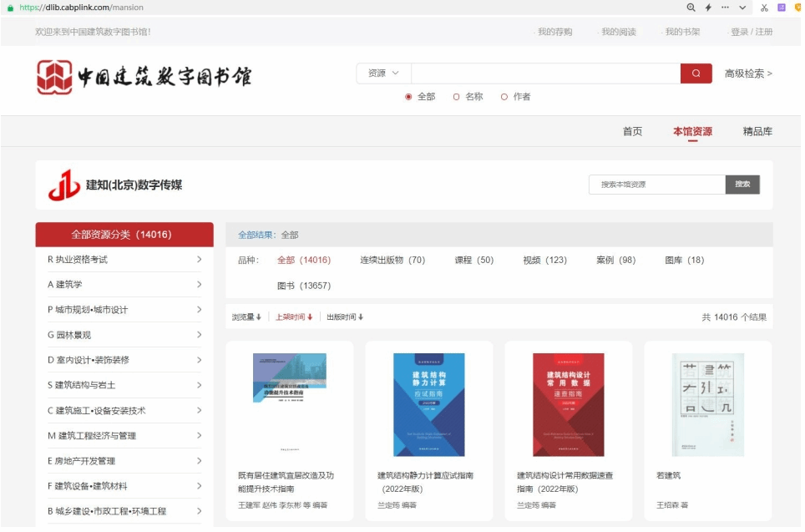Click inside the 搜索本馆资源 input field

(656, 185)
